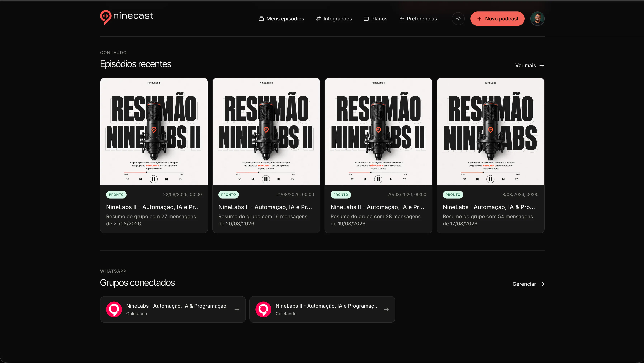Click repeat icon on 21/08/2026 cover

292,179
